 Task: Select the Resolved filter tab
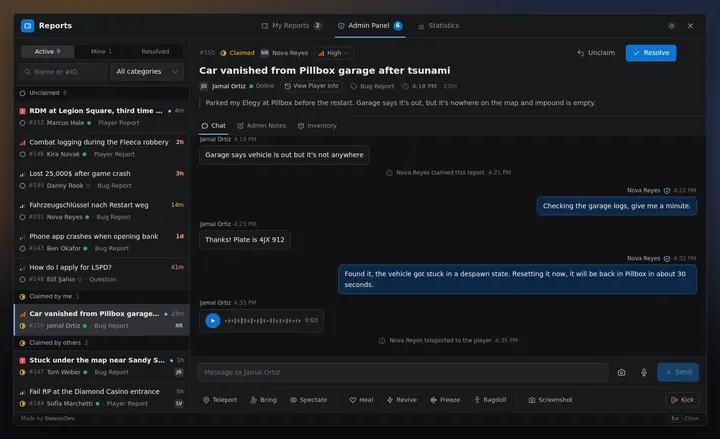(x=155, y=51)
